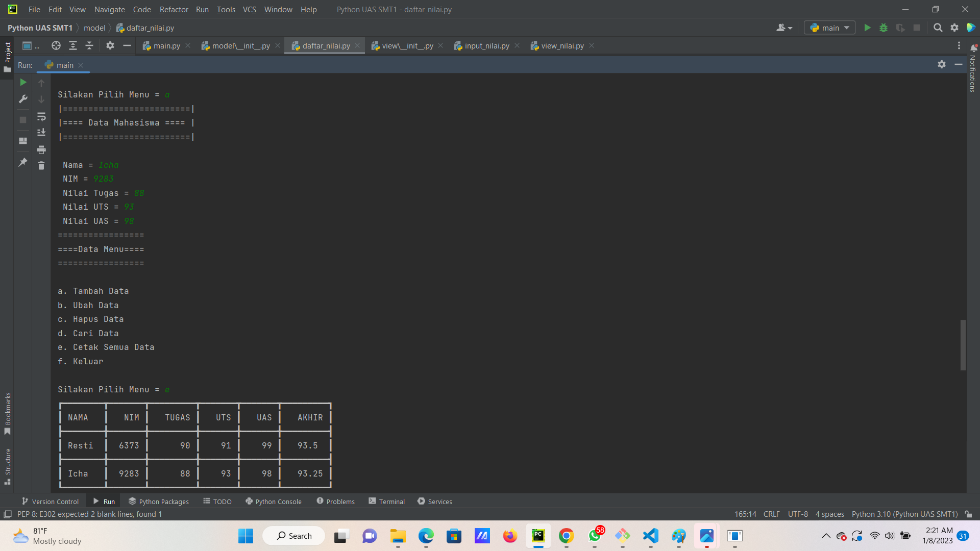Open Python 3.10 interpreter selector
Screen dimensions: 980x551
[904, 514]
